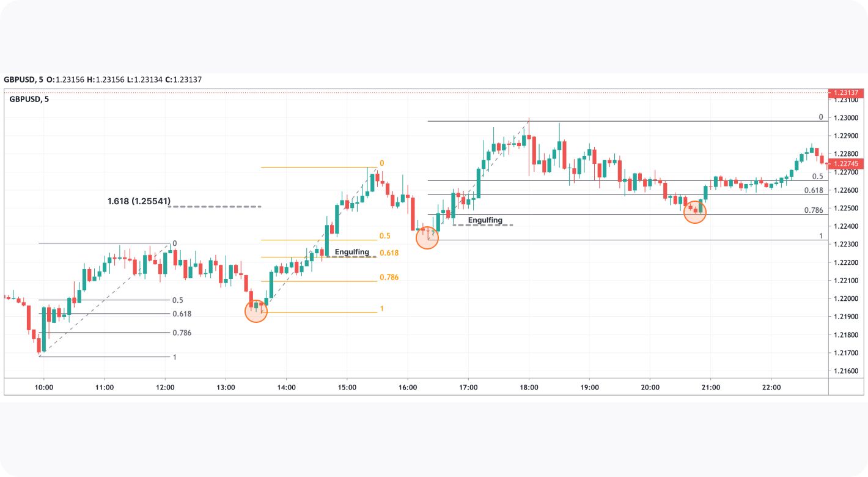Viewport: 868px width, 477px height.
Task: Click the orange 1 Fibonacci level label
Action: [382, 309]
